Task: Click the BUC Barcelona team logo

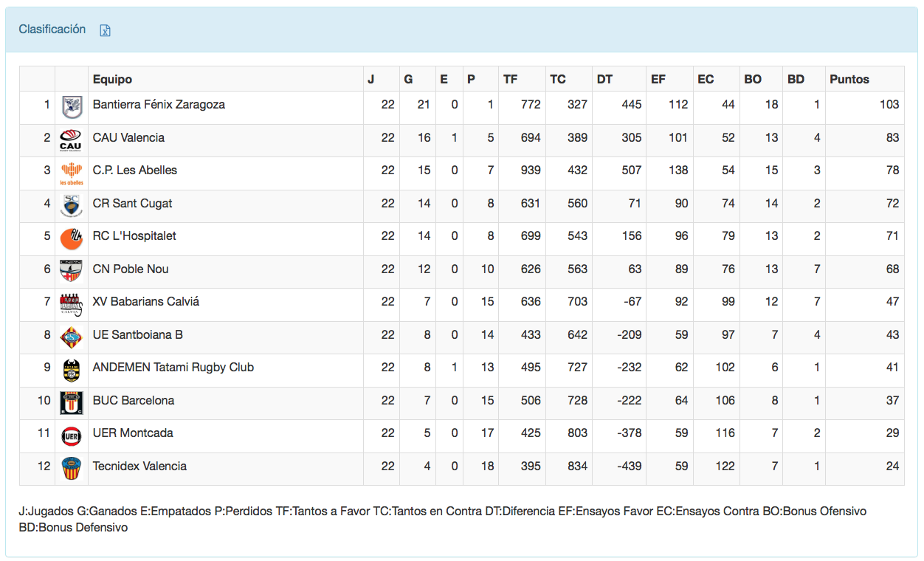Action: (x=71, y=402)
